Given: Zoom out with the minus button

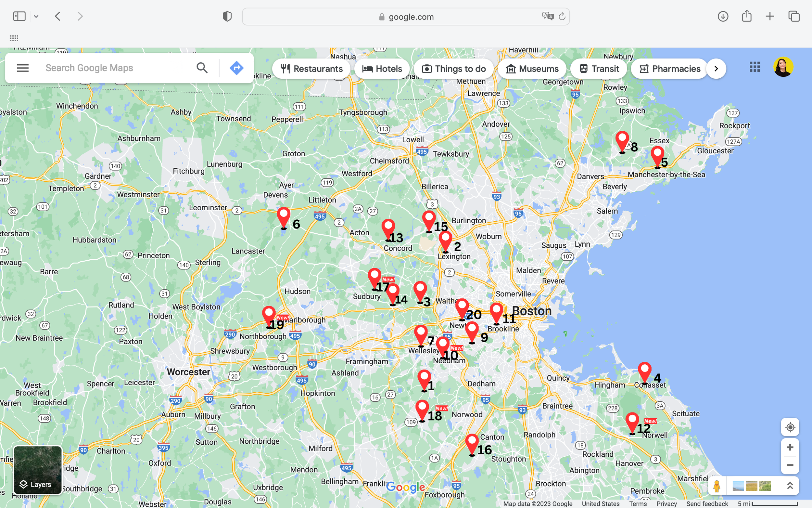Looking at the screenshot, I should tap(790, 465).
